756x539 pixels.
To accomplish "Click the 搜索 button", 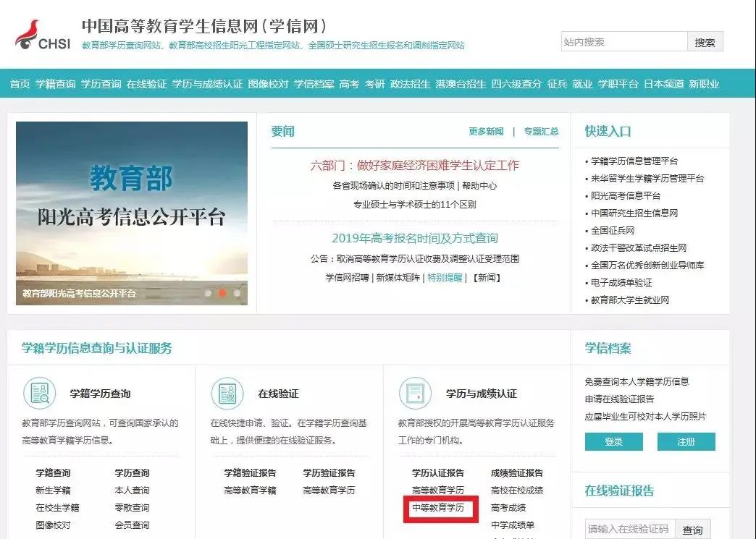I will 705,42.
